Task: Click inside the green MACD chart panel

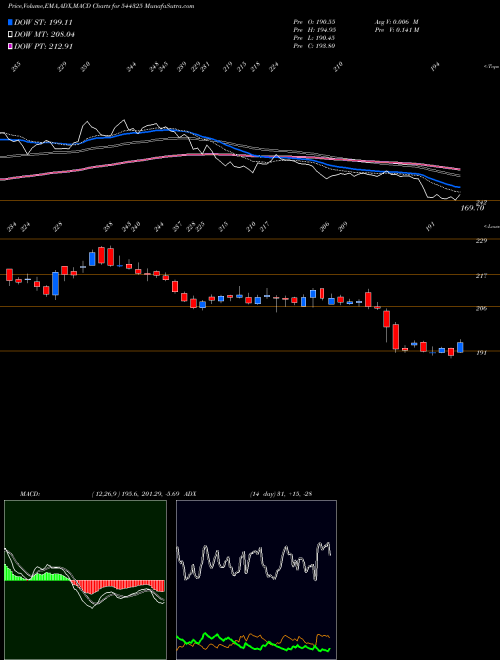Action: [x=85, y=580]
